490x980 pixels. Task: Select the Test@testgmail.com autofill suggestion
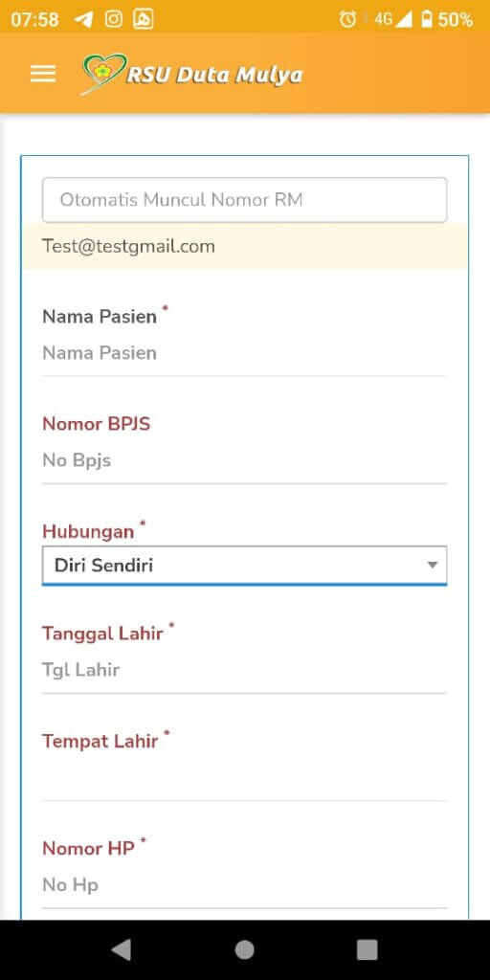tap(244, 246)
